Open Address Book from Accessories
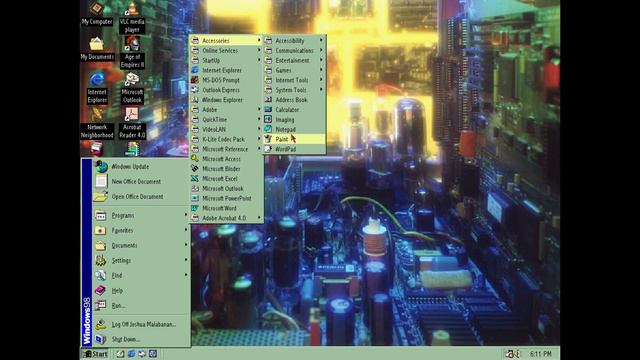 (x=294, y=100)
